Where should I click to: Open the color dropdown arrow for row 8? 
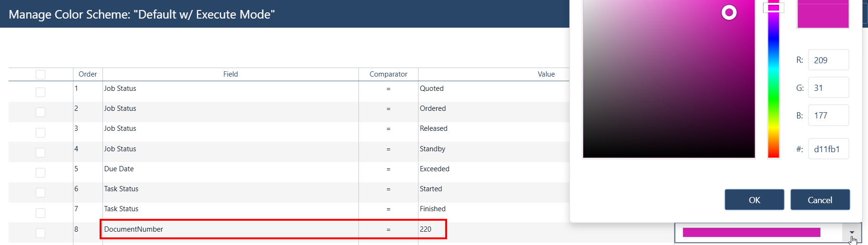852,232
